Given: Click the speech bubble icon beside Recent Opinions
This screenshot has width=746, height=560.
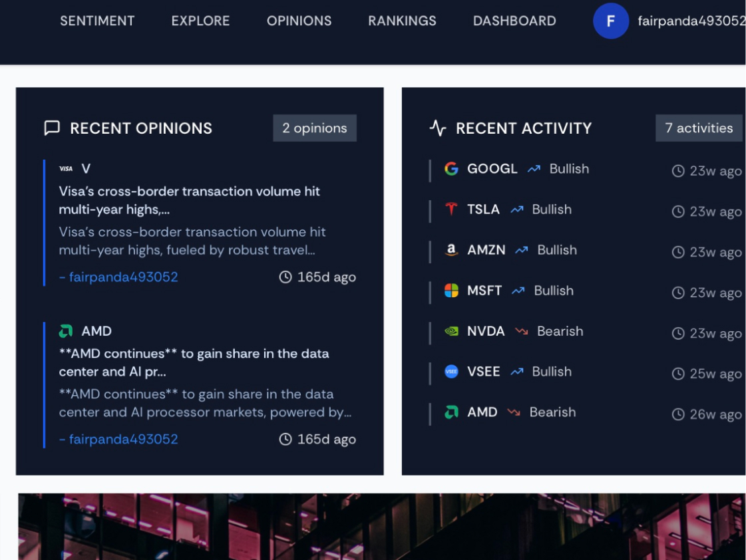Looking at the screenshot, I should (51, 128).
